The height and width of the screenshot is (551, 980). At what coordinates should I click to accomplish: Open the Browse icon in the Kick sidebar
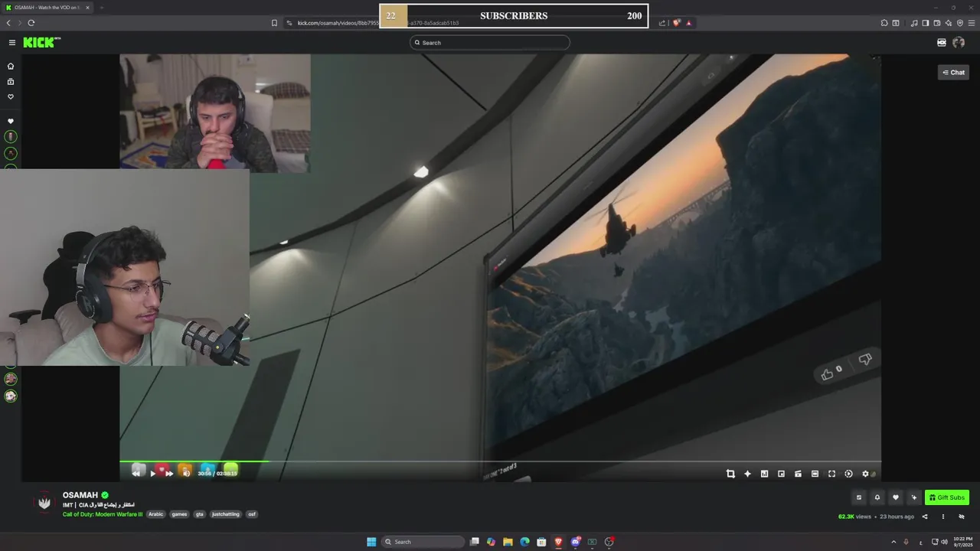11,82
